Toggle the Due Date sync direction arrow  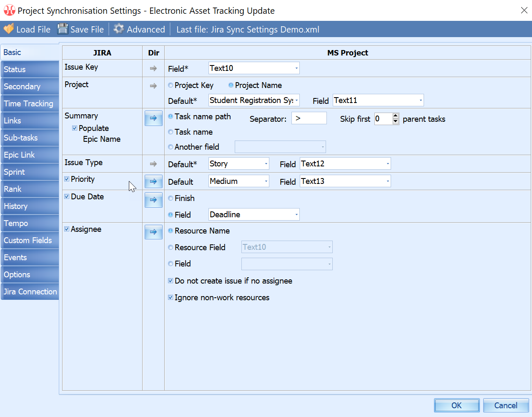[153, 200]
